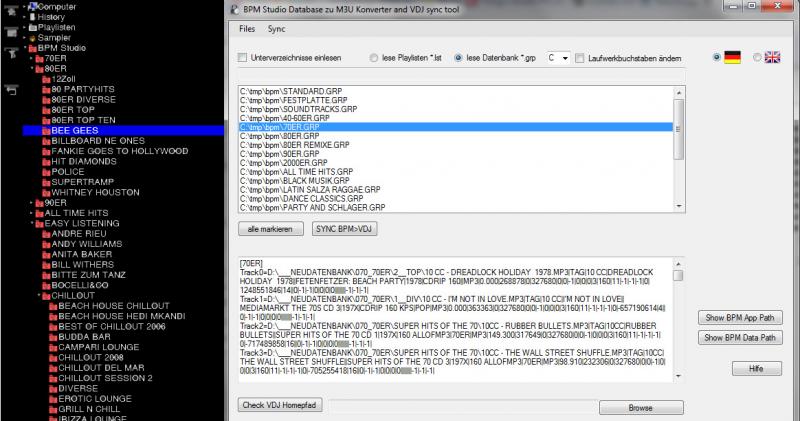Click the POLICE folder icon
Viewport: 800px width, 421px height.
coord(46,172)
